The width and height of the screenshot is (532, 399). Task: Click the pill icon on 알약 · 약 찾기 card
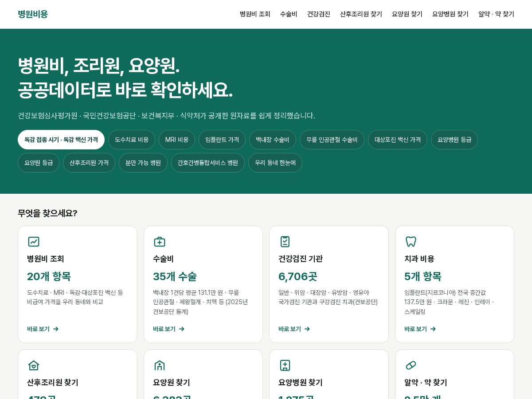(x=411, y=365)
